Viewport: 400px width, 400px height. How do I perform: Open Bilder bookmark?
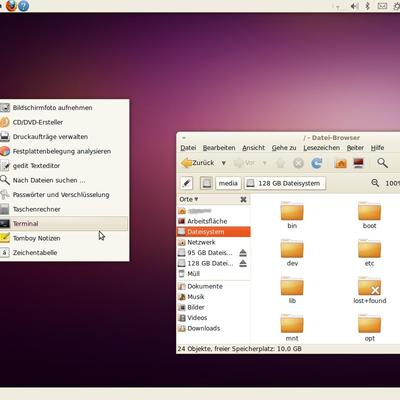coord(213,307)
